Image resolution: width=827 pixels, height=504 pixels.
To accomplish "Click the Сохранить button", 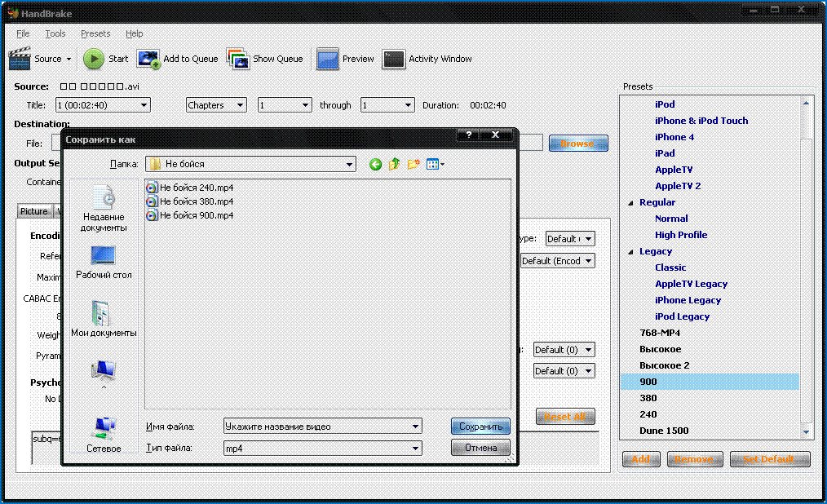I will point(480,427).
